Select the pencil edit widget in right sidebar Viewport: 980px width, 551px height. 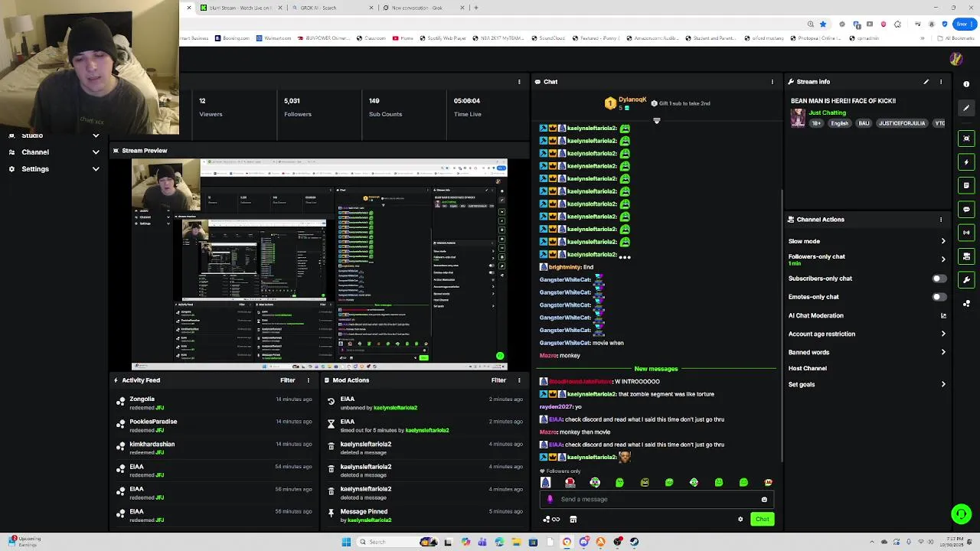(966, 108)
